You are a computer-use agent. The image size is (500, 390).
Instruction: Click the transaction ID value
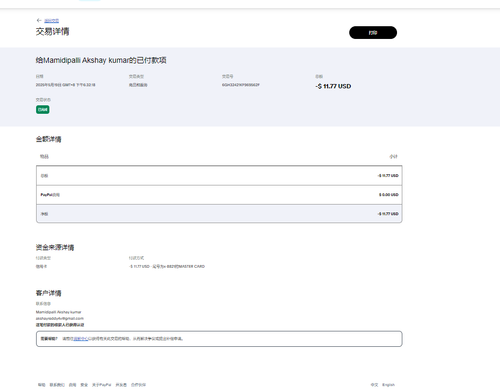click(x=241, y=85)
